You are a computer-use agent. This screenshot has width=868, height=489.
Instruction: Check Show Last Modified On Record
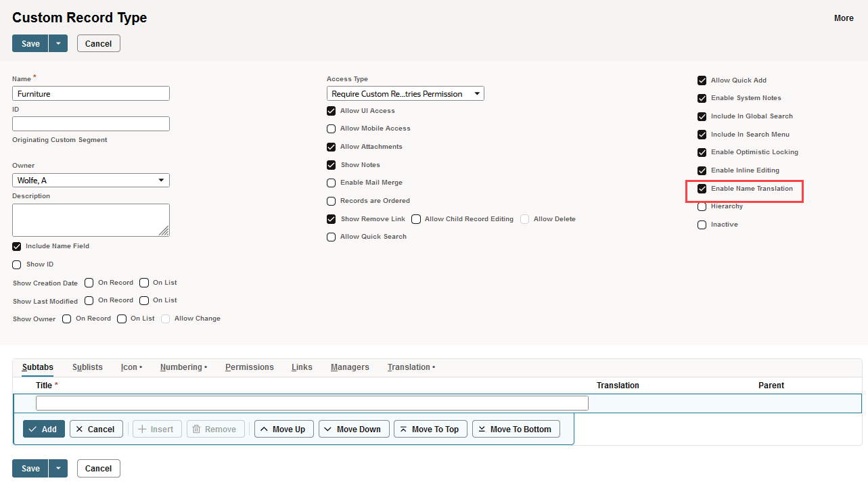pos(89,300)
